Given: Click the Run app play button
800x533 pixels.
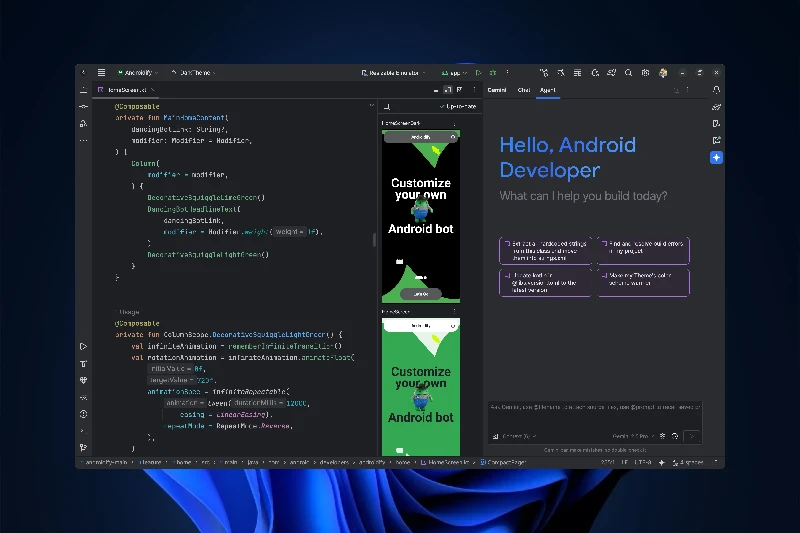Looking at the screenshot, I should [x=478, y=73].
